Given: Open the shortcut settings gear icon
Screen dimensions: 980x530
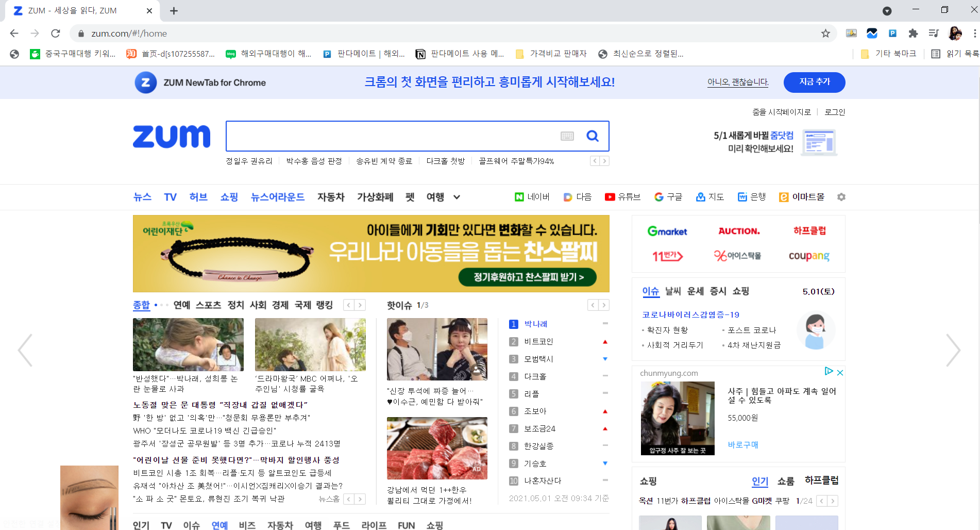Looking at the screenshot, I should (841, 197).
